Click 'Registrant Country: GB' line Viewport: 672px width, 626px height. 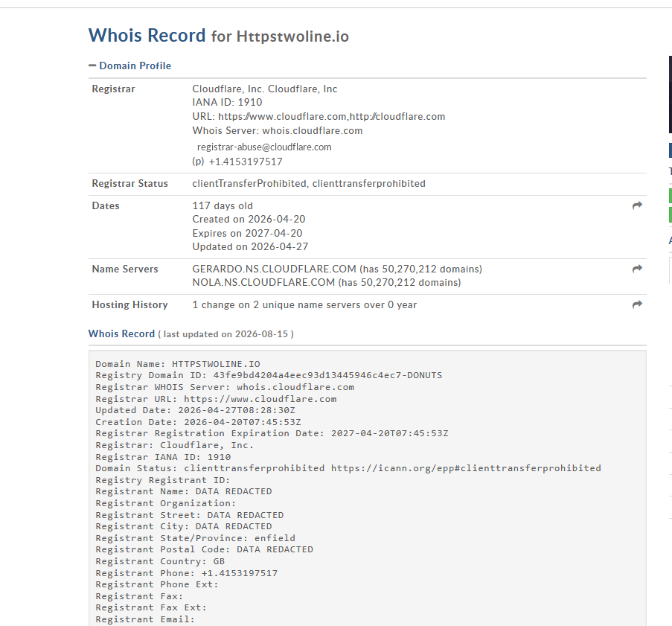160,561
